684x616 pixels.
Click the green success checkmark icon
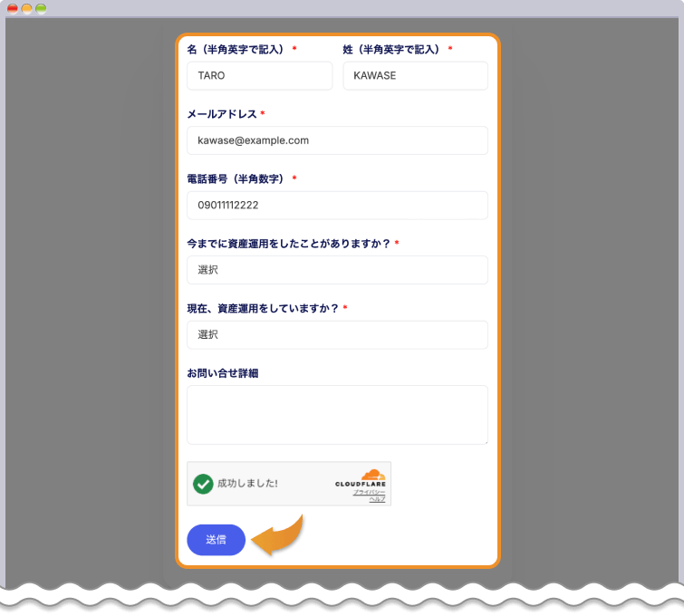(x=203, y=484)
